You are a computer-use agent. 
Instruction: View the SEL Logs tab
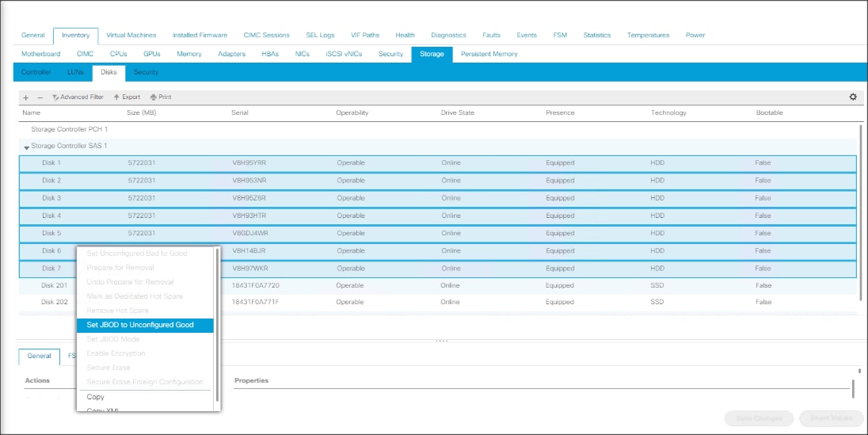point(320,35)
